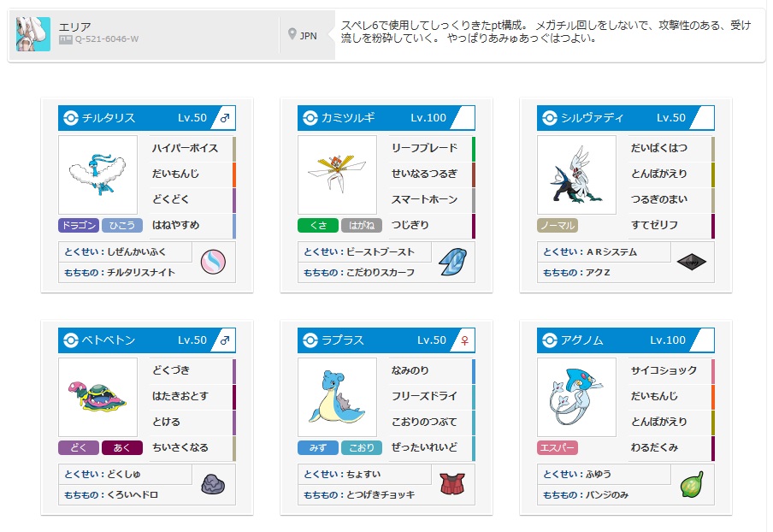Click the ability とくせい：ちょすい

(x=365, y=475)
